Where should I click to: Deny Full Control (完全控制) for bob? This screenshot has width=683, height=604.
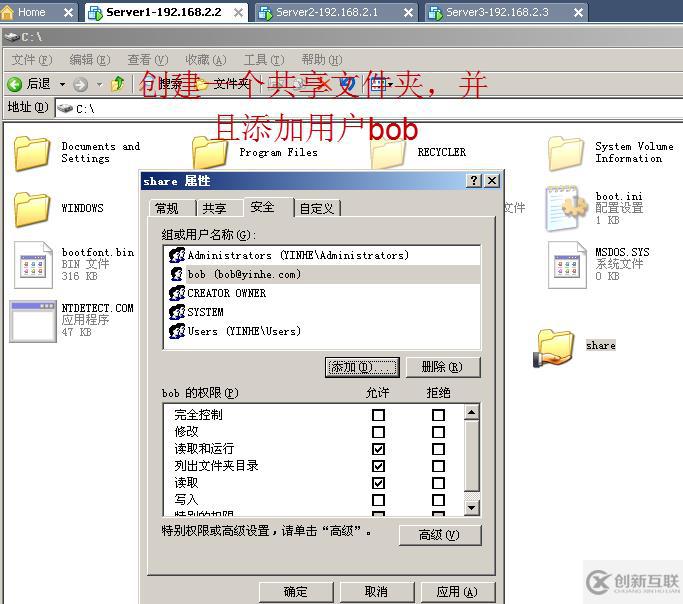click(x=439, y=415)
